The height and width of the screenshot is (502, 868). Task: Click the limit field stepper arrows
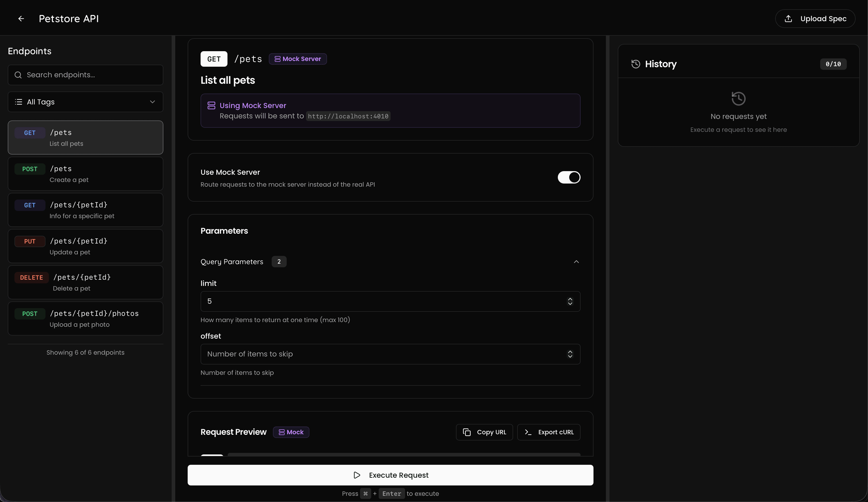(x=570, y=301)
